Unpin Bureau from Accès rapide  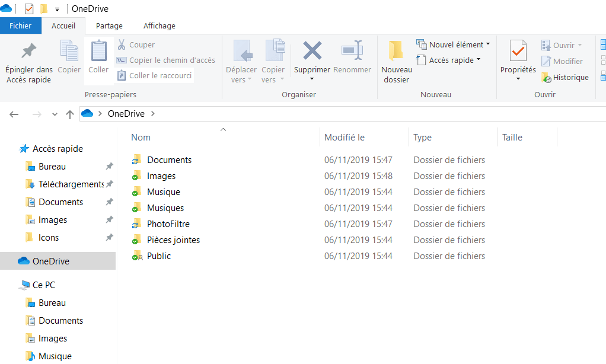[109, 167]
